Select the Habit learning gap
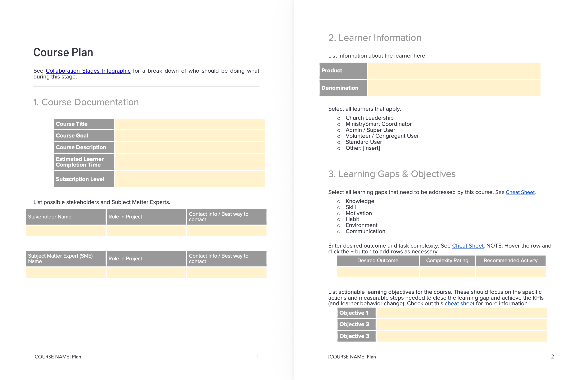 (352, 219)
